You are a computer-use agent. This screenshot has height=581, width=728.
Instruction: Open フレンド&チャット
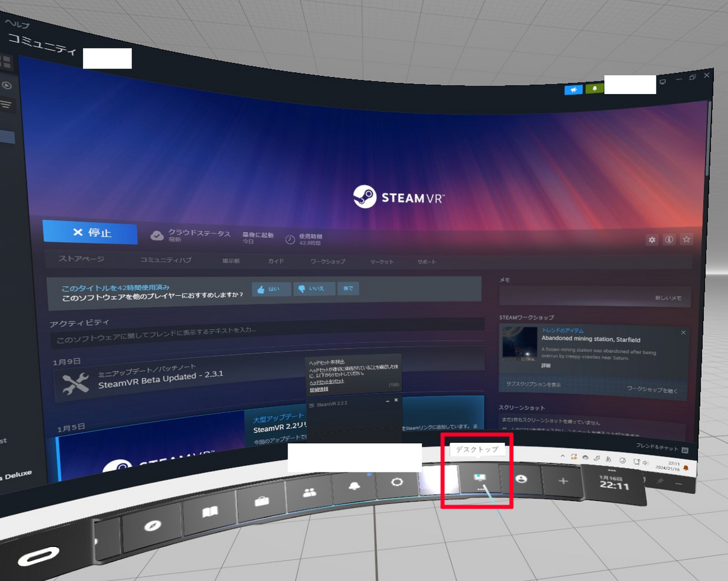tap(658, 447)
